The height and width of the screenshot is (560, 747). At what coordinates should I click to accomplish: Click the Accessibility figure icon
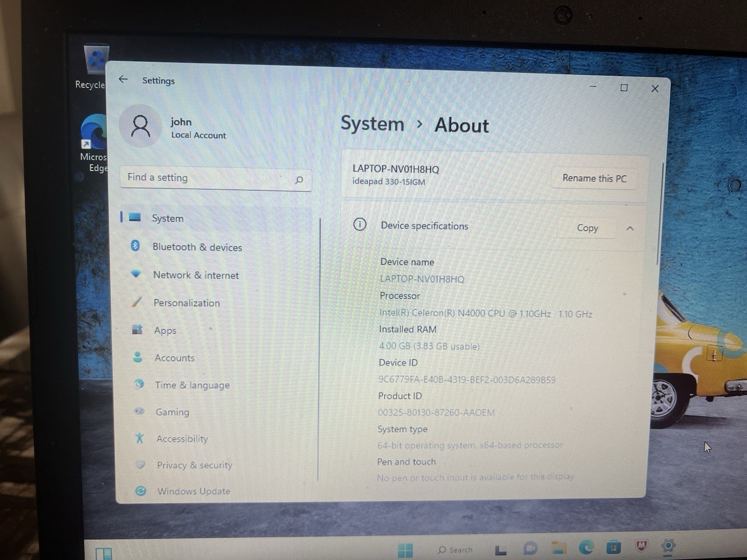pyautogui.click(x=140, y=438)
